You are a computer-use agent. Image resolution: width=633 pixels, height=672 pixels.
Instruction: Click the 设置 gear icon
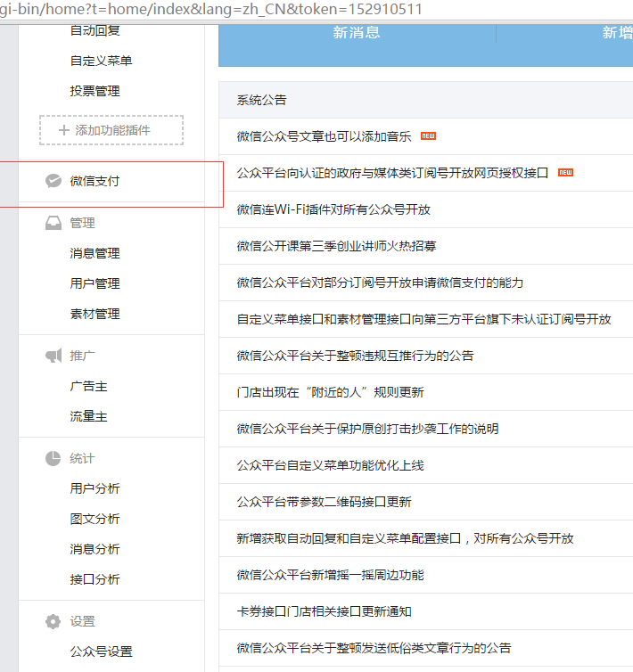(x=53, y=621)
